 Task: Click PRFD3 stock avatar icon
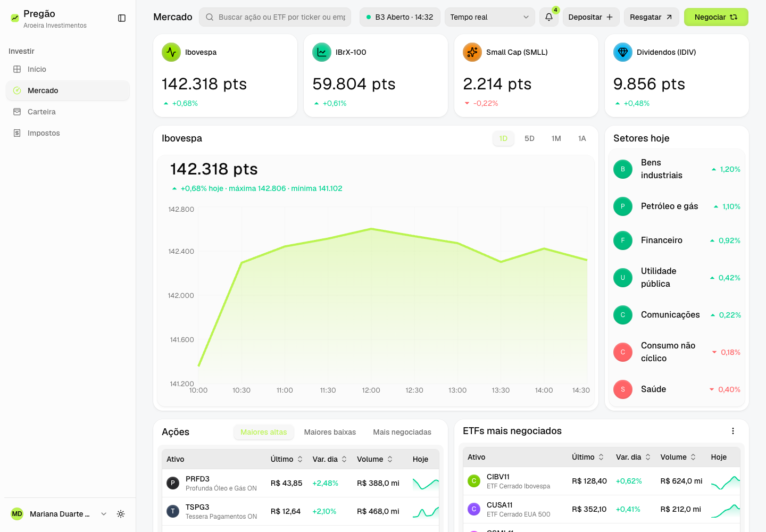[x=173, y=483]
